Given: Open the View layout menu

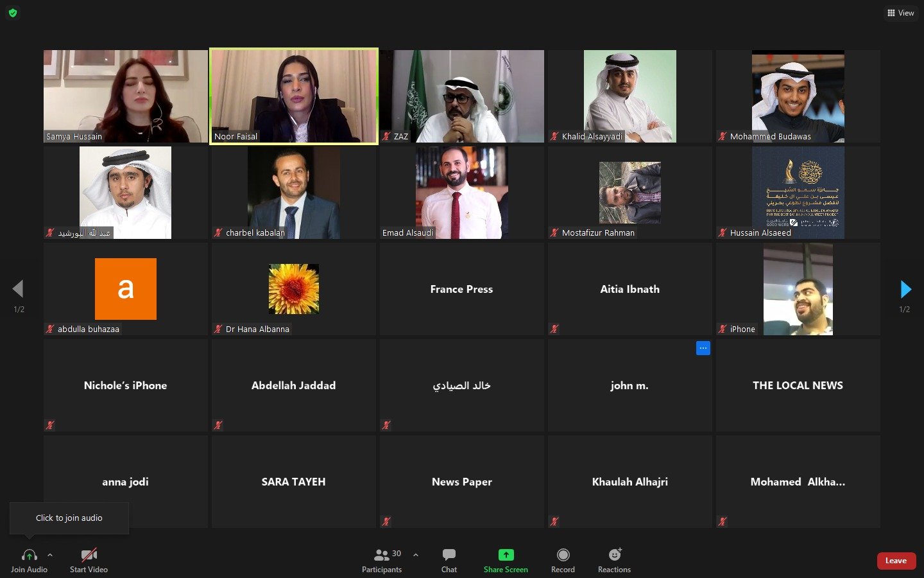Looking at the screenshot, I should tap(900, 13).
